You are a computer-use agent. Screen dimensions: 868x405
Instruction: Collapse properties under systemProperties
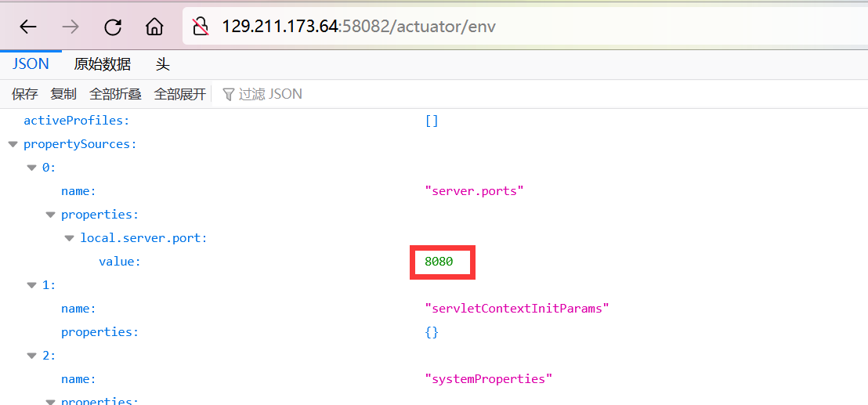click(51, 402)
